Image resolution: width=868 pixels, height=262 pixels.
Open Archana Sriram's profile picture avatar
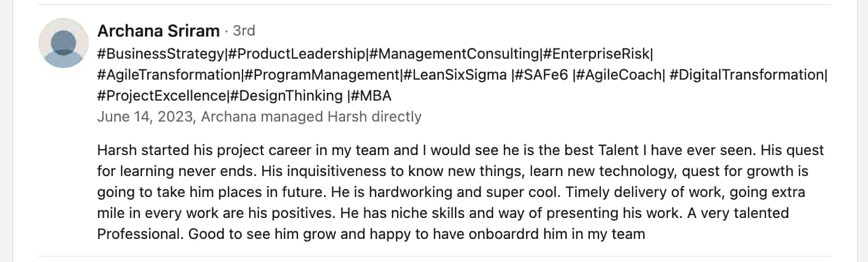[63, 43]
